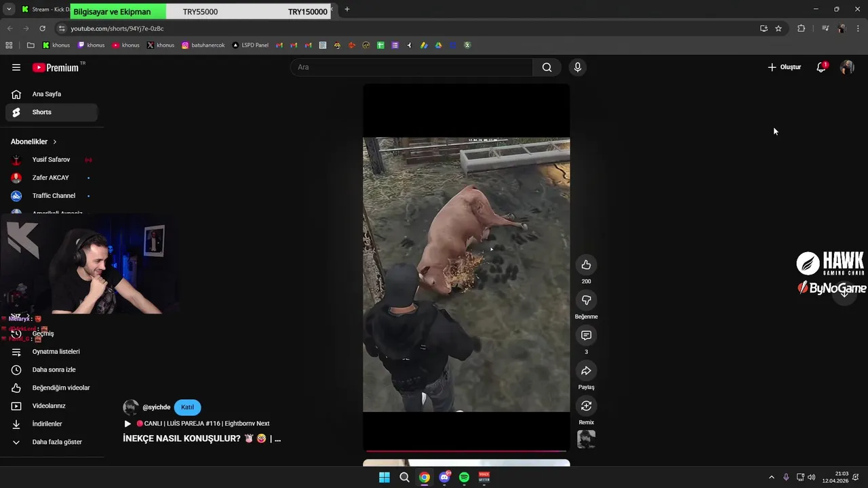The image size is (868, 488).
Task: Open Daha sonra izle
Action: 52,369
